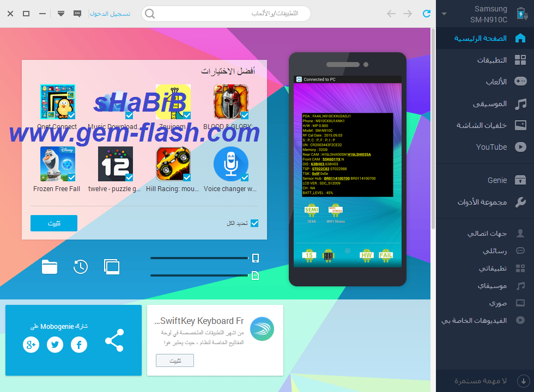This screenshot has width=534, height=392.
Task: Click the phone battery device icon
Action: tap(522, 14)
